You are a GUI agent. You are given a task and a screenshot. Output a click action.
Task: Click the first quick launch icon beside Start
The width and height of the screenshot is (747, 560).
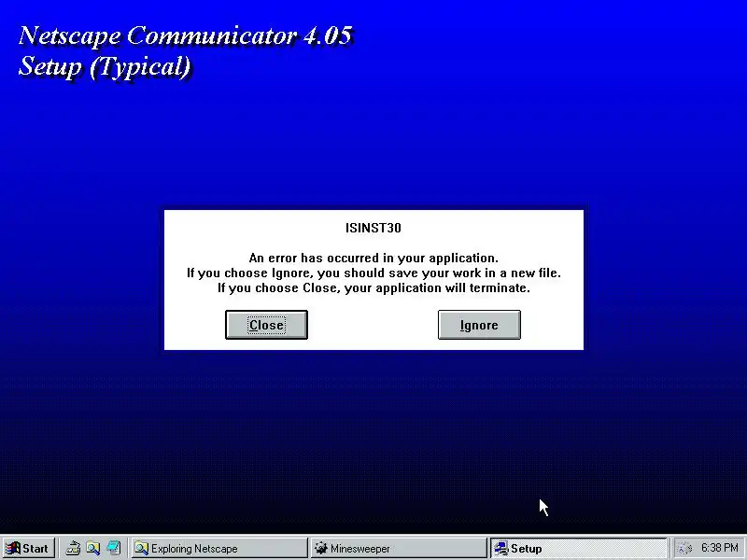(x=73, y=549)
